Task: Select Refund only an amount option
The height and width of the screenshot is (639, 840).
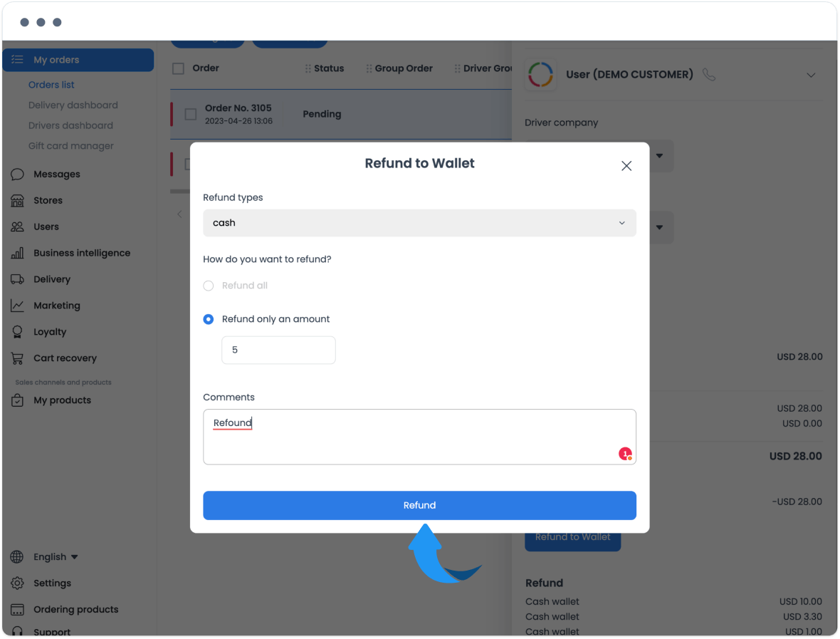Action: point(209,319)
